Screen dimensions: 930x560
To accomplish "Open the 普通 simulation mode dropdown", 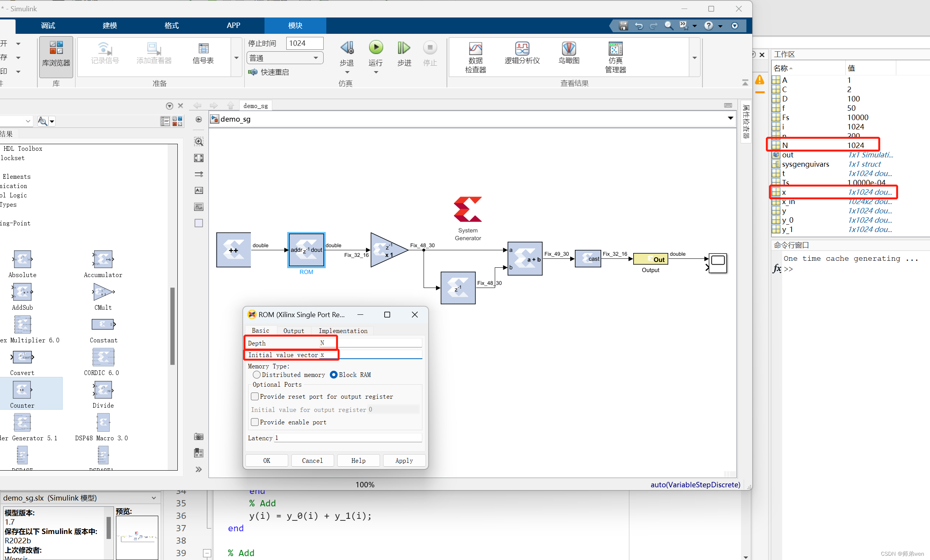I will [315, 58].
